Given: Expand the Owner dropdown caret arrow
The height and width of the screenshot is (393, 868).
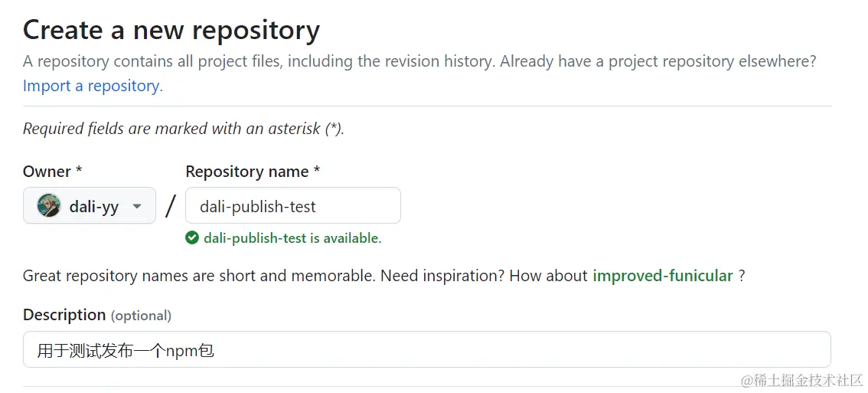Looking at the screenshot, I should coord(137,206).
